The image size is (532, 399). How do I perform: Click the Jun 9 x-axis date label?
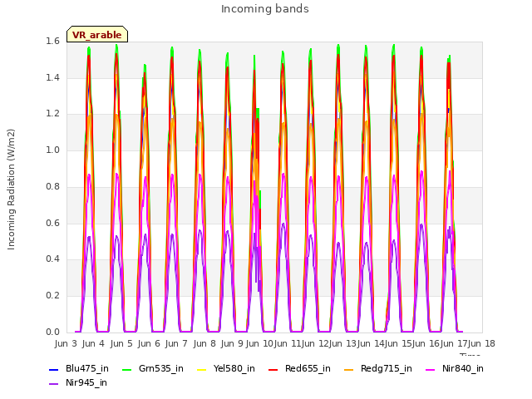pyautogui.click(x=232, y=343)
